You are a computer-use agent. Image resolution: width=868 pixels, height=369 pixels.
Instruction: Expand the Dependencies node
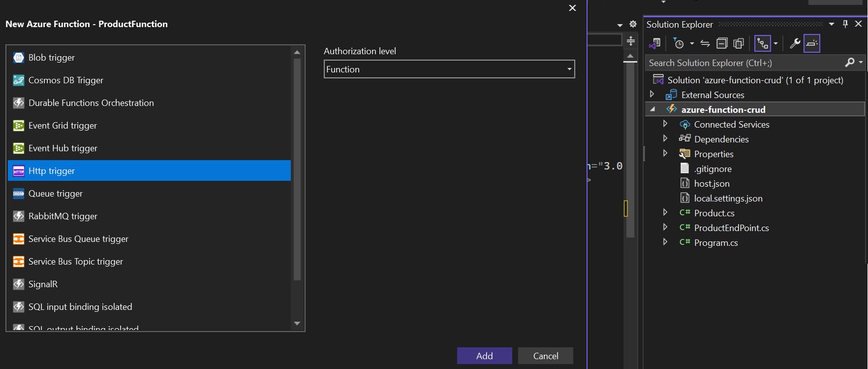(x=665, y=138)
